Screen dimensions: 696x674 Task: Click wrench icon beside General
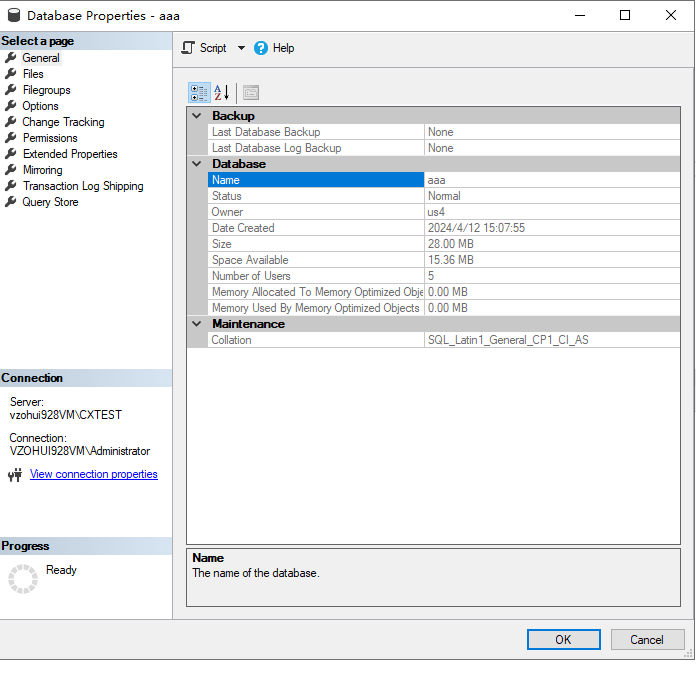coord(11,58)
